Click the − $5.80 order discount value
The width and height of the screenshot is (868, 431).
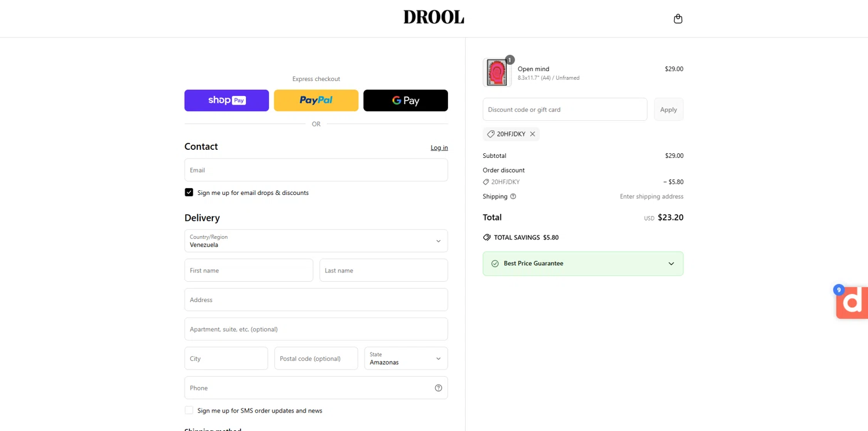[x=674, y=182]
